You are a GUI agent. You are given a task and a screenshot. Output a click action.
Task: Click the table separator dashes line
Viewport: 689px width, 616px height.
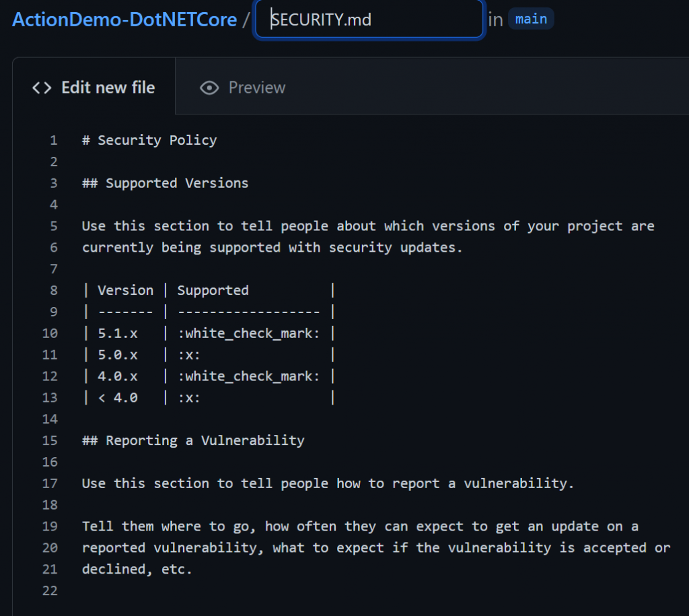pyautogui.click(x=209, y=312)
